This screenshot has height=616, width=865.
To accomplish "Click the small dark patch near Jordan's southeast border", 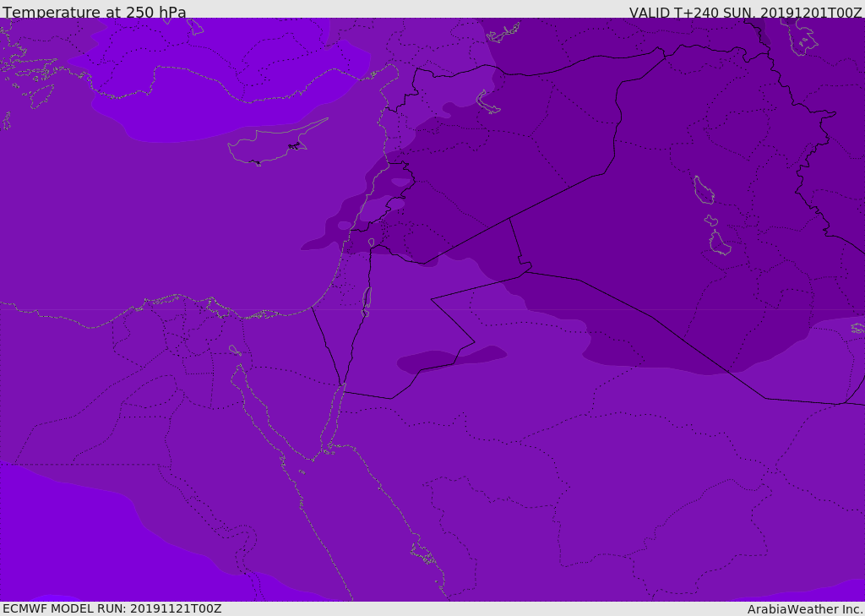I will click(452, 358).
